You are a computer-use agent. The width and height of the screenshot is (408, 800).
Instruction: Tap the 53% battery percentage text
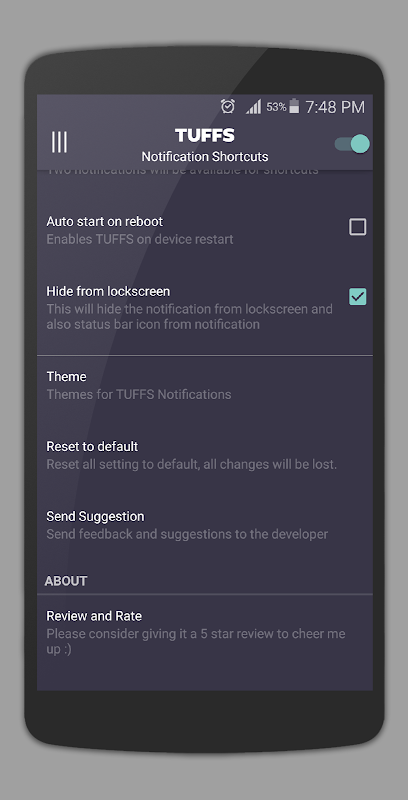click(x=276, y=107)
